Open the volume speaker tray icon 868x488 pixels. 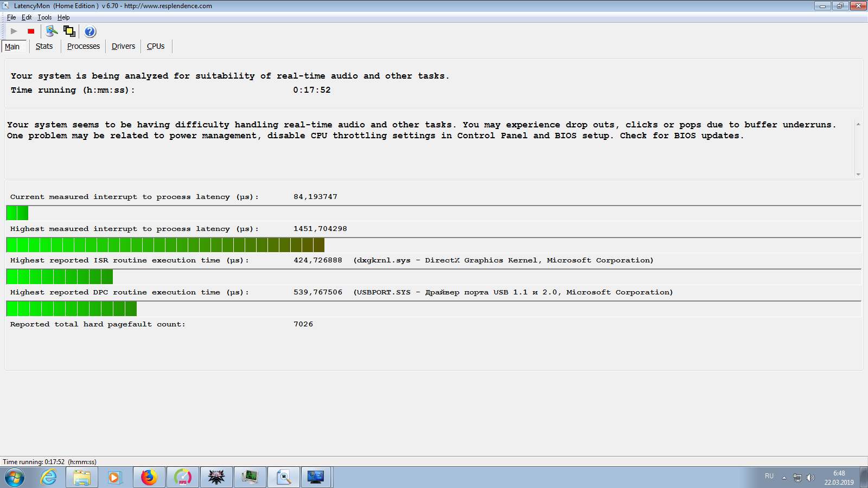pyautogui.click(x=810, y=478)
